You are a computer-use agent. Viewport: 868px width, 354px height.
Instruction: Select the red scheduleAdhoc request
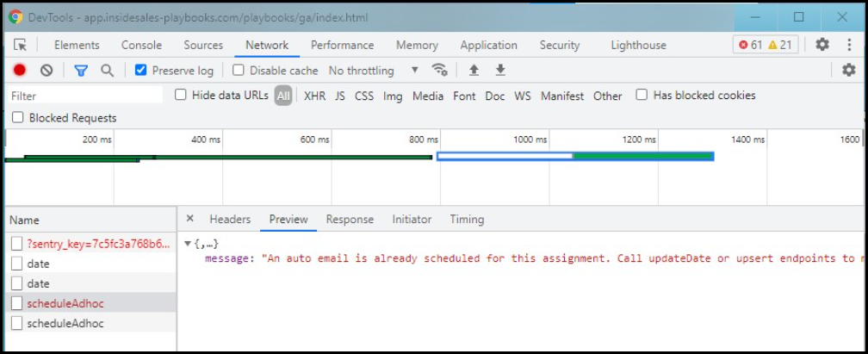click(x=65, y=303)
